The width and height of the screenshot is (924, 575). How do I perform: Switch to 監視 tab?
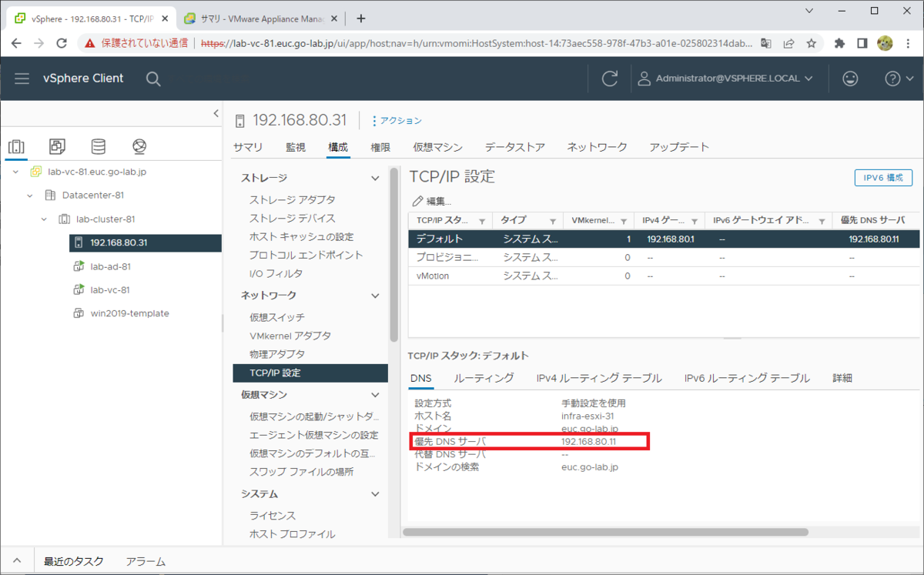coord(296,147)
